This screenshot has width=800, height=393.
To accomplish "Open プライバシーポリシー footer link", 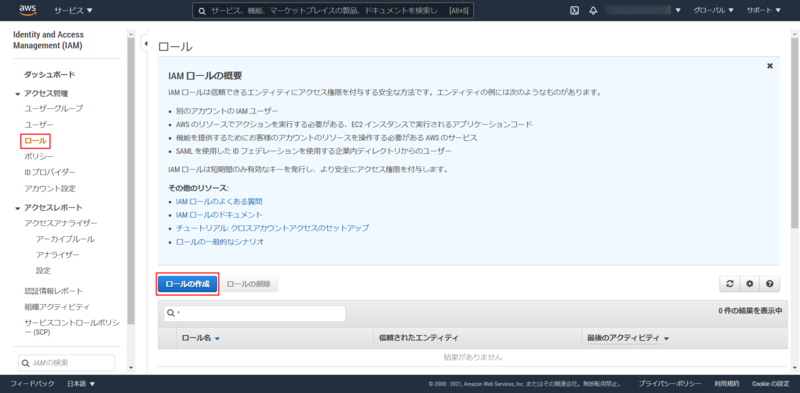I will [669, 384].
